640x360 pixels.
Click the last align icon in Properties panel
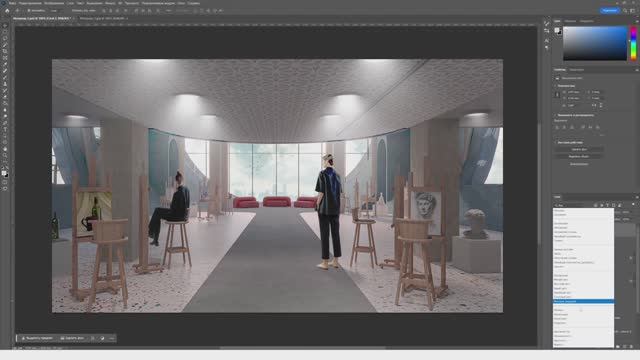pos(598,127)
